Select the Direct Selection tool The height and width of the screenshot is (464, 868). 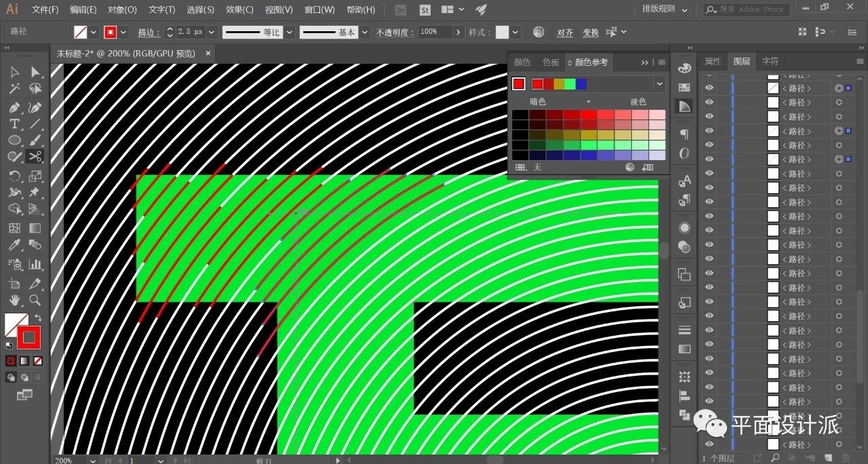coord(35,72)
